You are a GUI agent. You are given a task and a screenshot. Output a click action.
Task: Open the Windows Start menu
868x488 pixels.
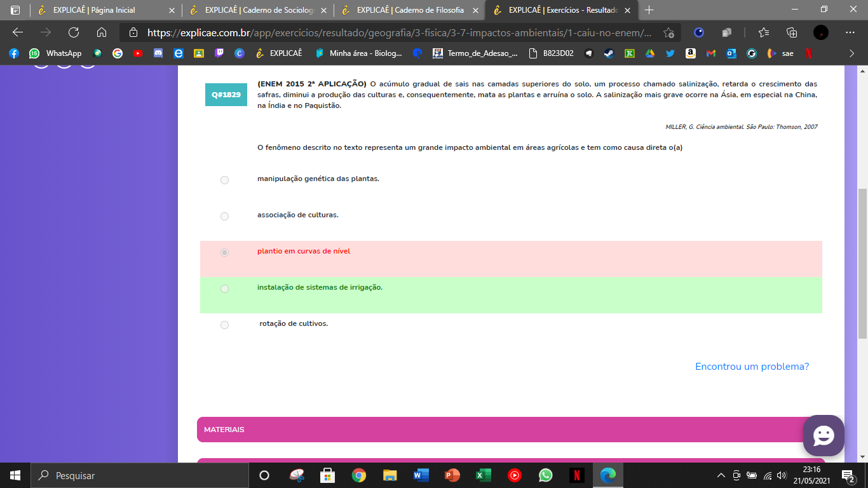[x=15, y=475]
